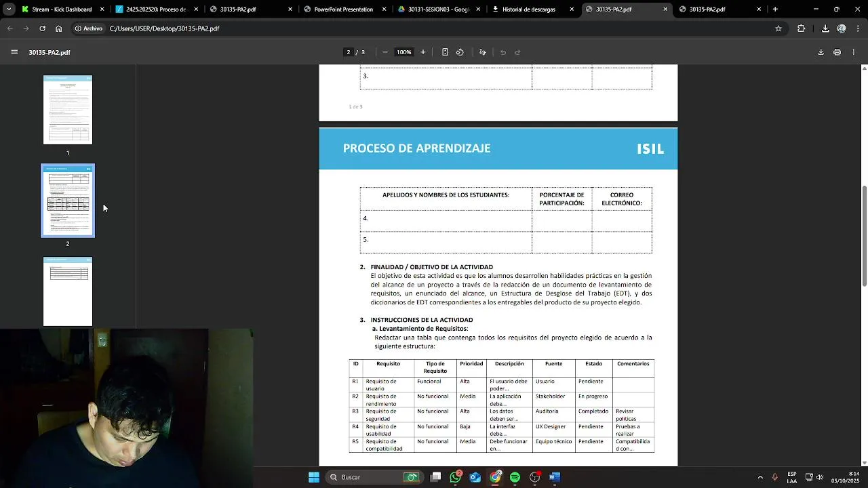Print the PDF document
The width and height of the screenshot is (868, 488).
837,52
